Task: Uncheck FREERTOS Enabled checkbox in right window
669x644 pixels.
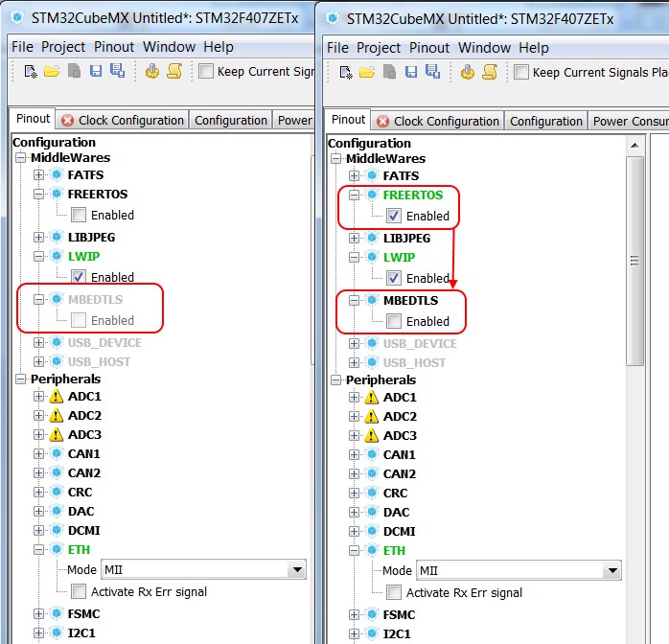Action: 394,216
